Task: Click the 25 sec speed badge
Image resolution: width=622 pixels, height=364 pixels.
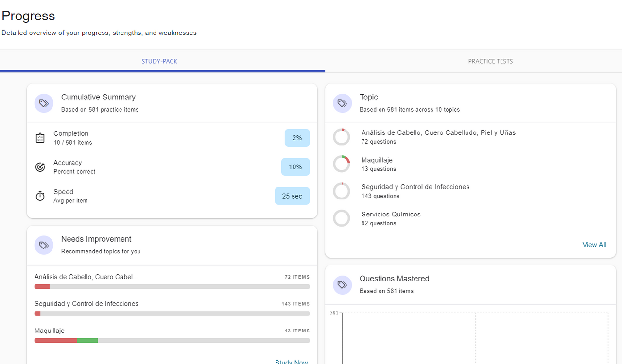Action: (x=292, y=196)
